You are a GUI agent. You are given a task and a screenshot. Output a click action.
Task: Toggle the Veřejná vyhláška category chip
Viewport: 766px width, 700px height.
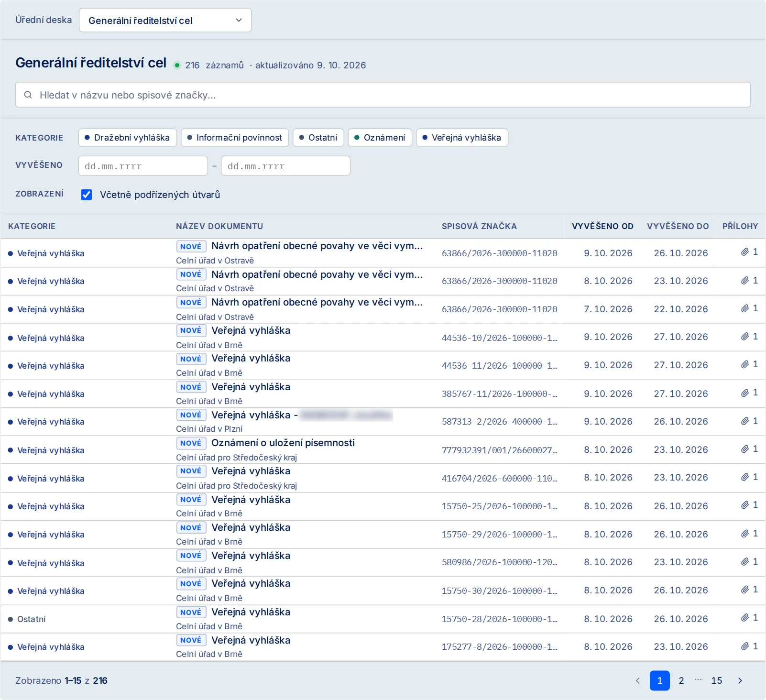pos(462,138)
